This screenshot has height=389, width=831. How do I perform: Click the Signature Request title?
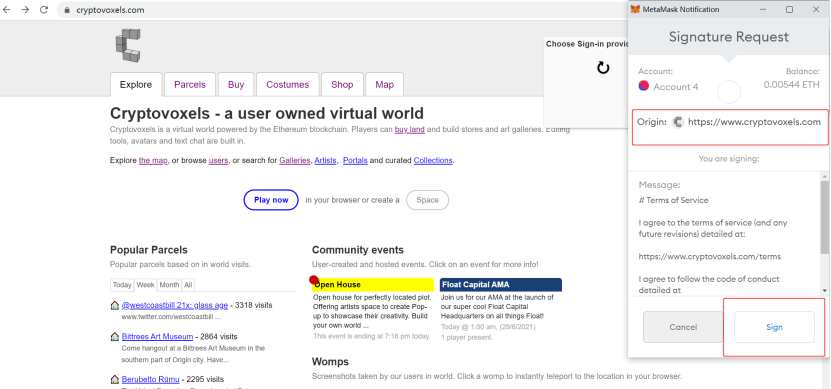coord(729,37)
